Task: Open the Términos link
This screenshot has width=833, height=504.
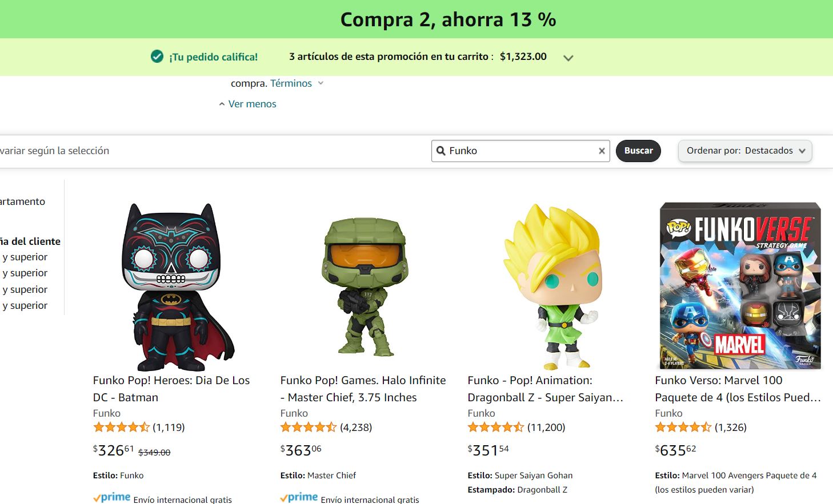Action: click(x=291, y=83)
